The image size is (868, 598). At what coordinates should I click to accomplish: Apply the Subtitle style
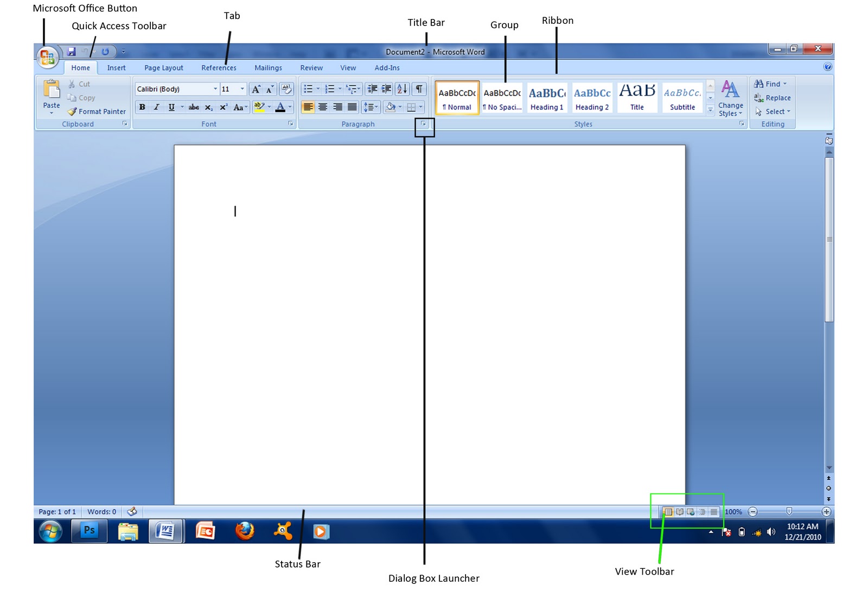pyautogui.click(x=682, y=98)
